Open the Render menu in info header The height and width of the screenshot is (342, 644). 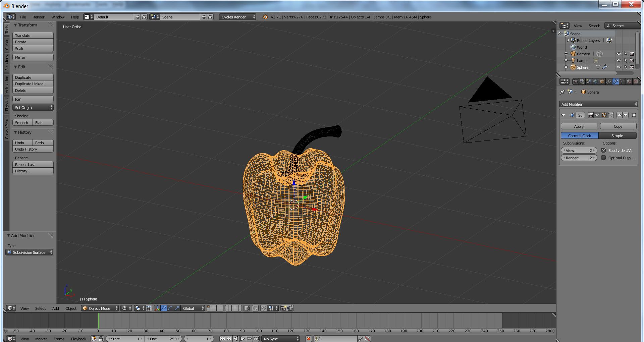[x=38, y=17]
